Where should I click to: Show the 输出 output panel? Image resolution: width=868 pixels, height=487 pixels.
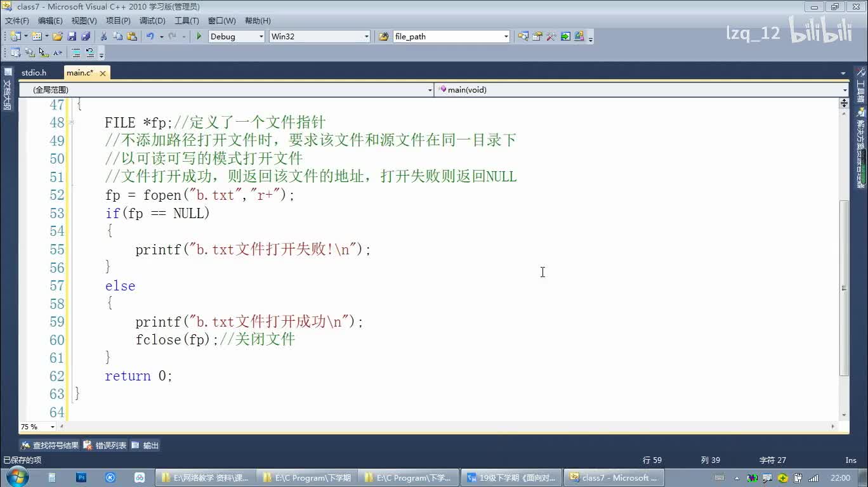point(145,446)
